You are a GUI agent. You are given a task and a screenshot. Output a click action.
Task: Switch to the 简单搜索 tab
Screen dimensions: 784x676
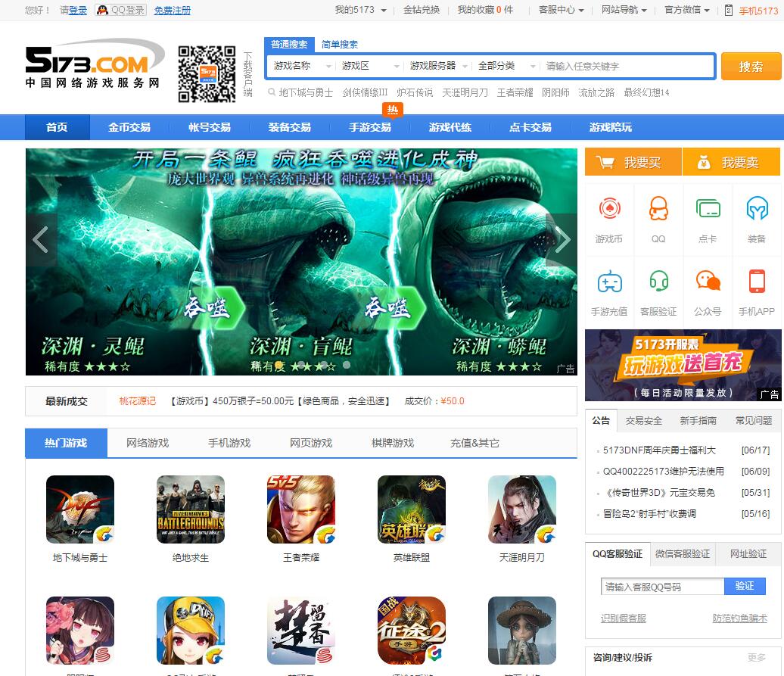pos(340,45)
